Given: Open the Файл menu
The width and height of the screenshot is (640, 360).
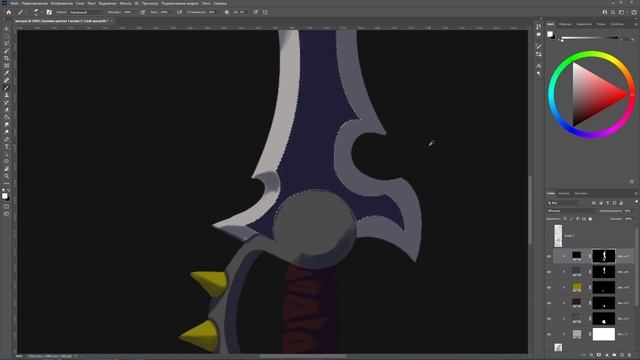Looking at the screenshot, I should coord(15,3).
